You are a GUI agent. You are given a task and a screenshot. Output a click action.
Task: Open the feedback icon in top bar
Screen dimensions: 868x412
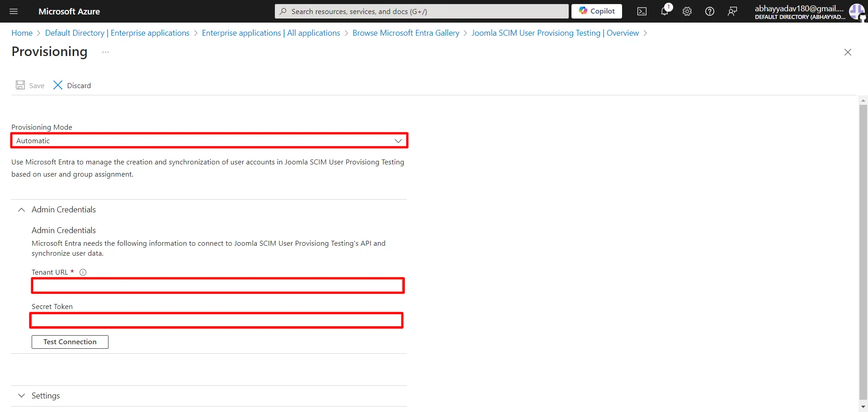tap(732, 11)
